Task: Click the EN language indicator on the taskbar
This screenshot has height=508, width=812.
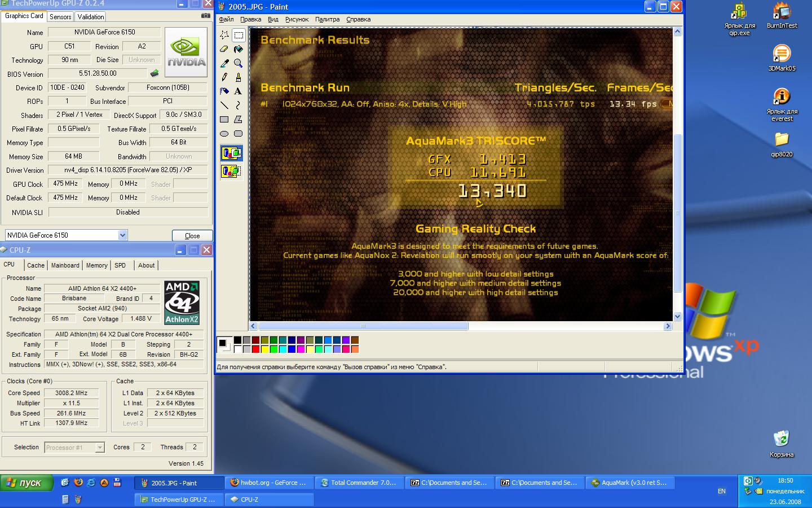Action: (721, 491)
